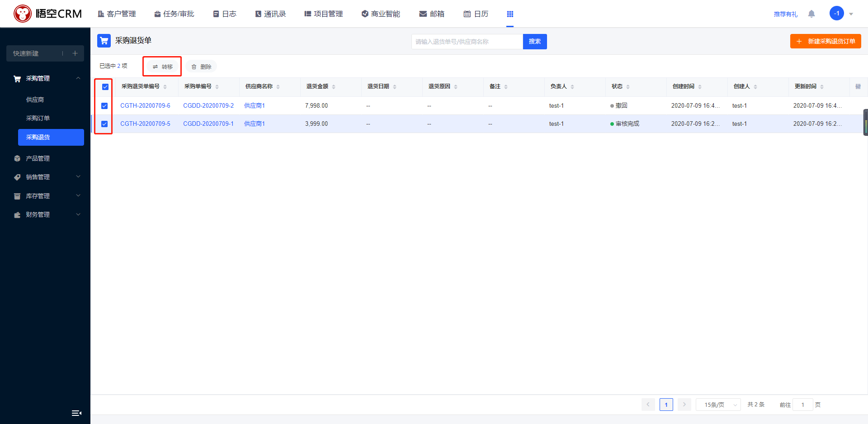Sort by 创建时间 column arrows
868x424 pixels.
click(x=700, y=87)
